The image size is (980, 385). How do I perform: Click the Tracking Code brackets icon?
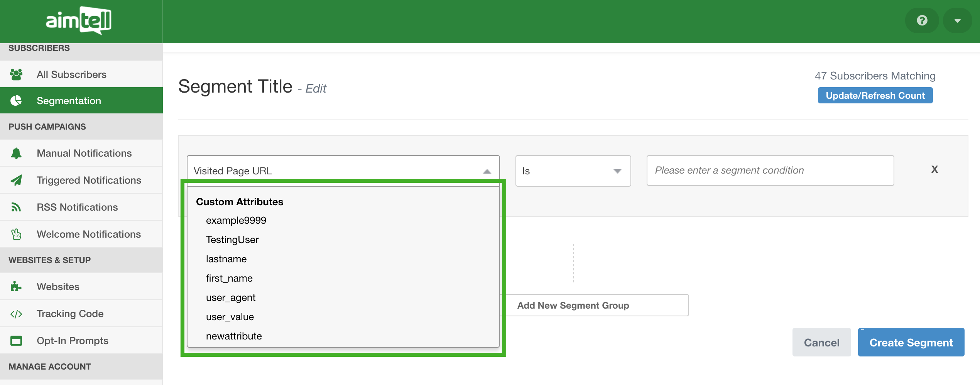click(16, 314)
